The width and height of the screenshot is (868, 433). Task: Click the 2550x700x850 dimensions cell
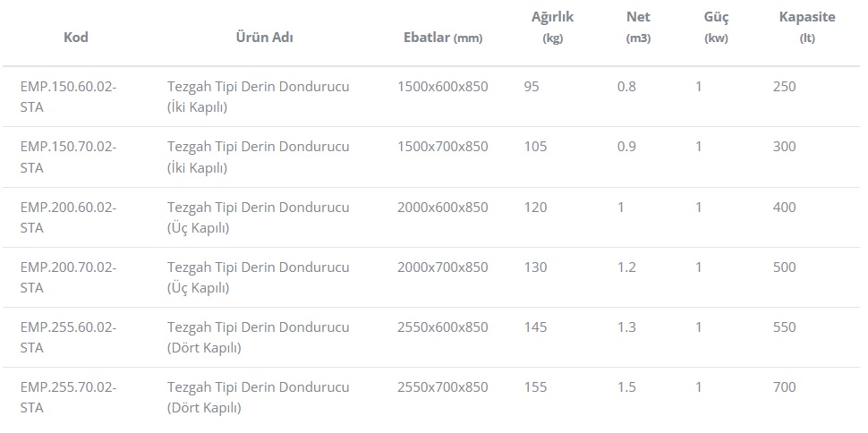[x=442, y=387]
